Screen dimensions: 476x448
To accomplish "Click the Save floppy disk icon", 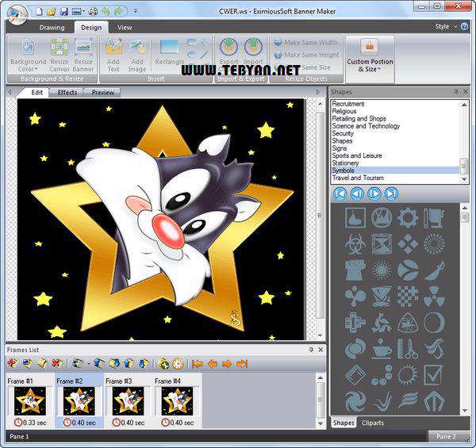I will point(64,12).
